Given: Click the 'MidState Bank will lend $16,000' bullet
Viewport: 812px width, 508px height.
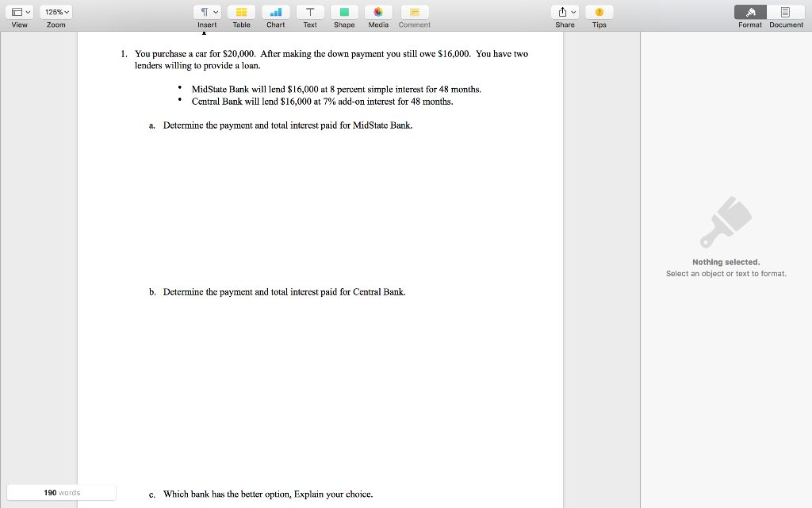Looking at the screenshot, I should (336, 89).
